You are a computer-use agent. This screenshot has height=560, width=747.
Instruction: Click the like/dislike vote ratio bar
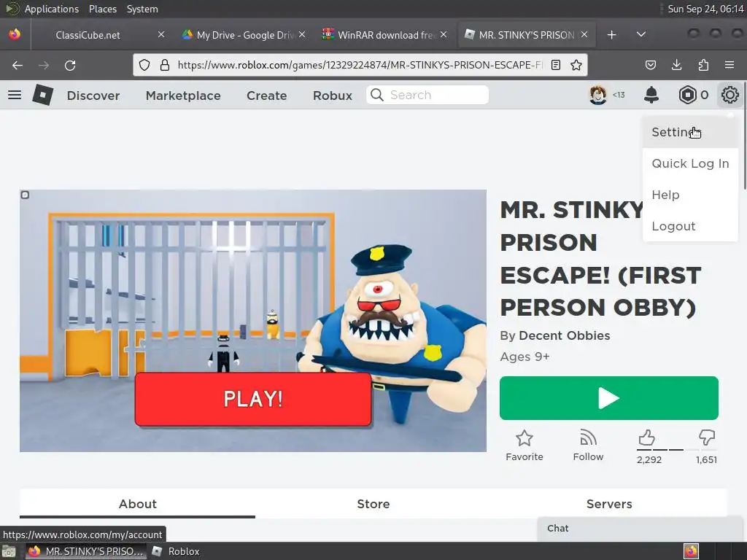(676, 449)
